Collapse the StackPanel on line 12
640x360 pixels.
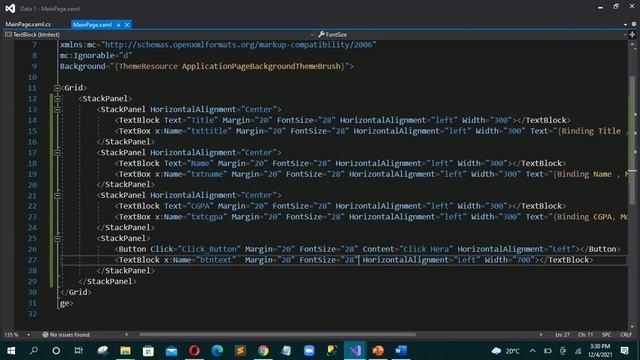(57, 98)
